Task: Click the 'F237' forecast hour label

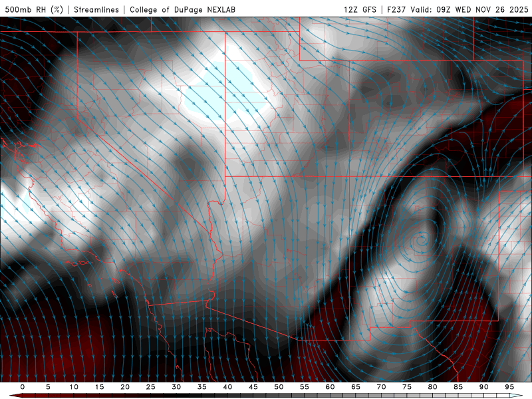Action: pyautogui.click(x=396, y=9)
